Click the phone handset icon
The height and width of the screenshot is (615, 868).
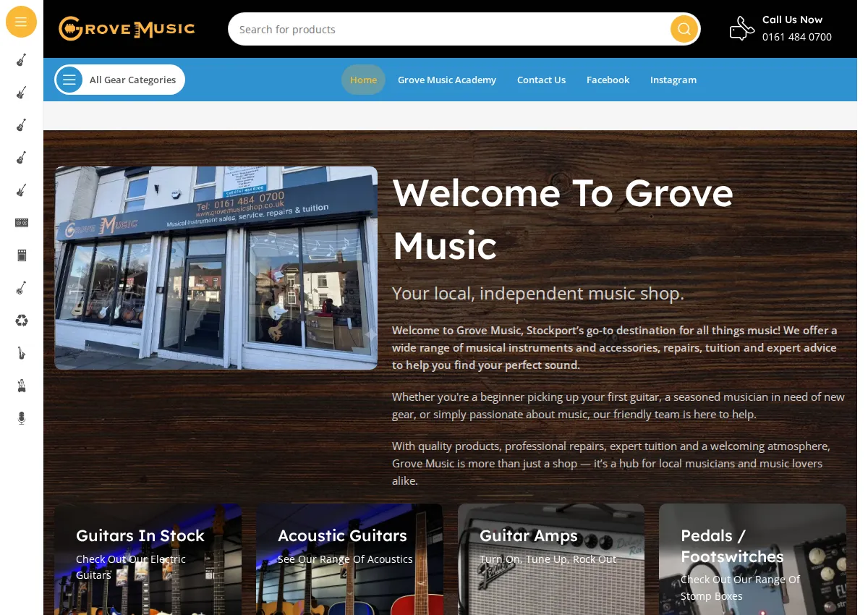[x=741, y=28]
